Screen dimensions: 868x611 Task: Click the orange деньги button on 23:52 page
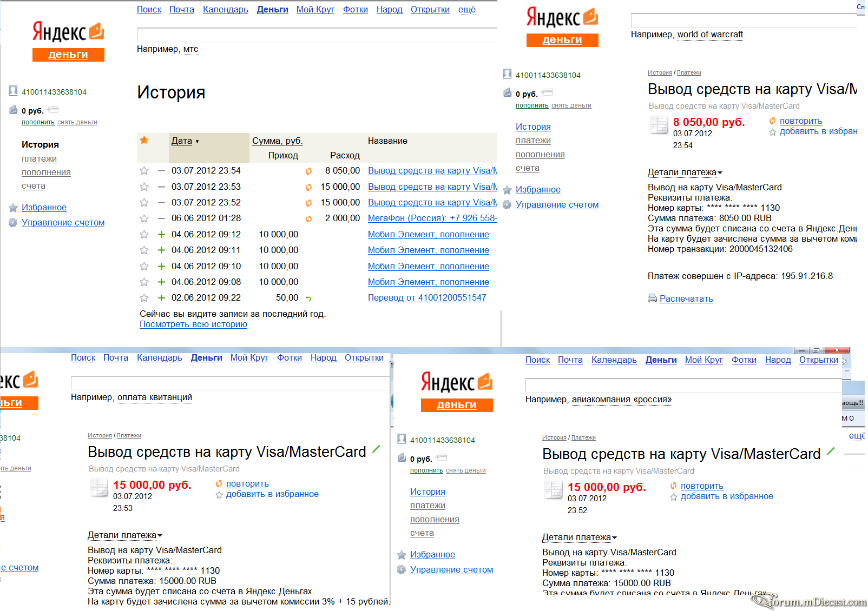pyautogui.click(x=457, y=405)
